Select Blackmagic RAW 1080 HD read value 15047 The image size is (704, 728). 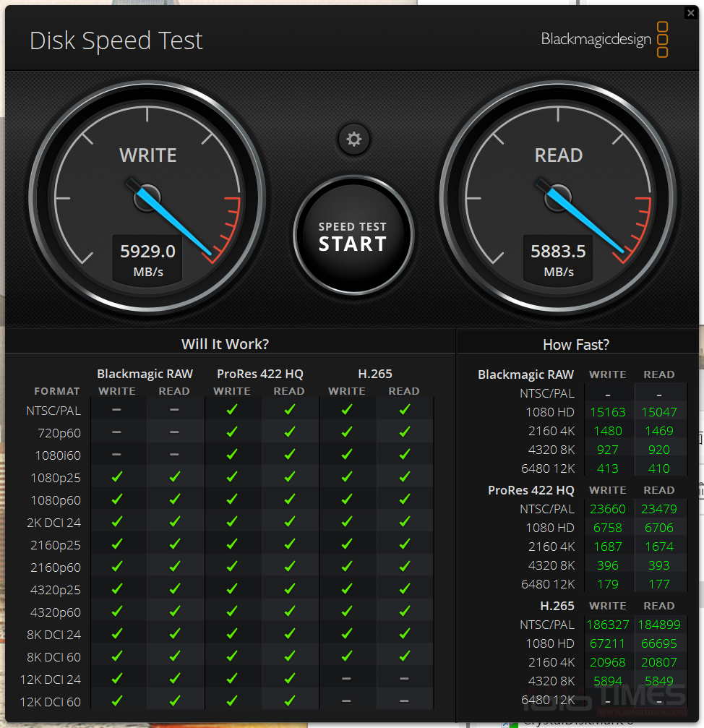(x=659, y=412)
